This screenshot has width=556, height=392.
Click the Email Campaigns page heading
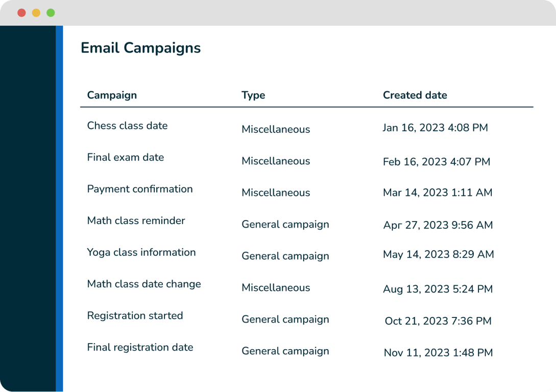click(x=140, y=48)
